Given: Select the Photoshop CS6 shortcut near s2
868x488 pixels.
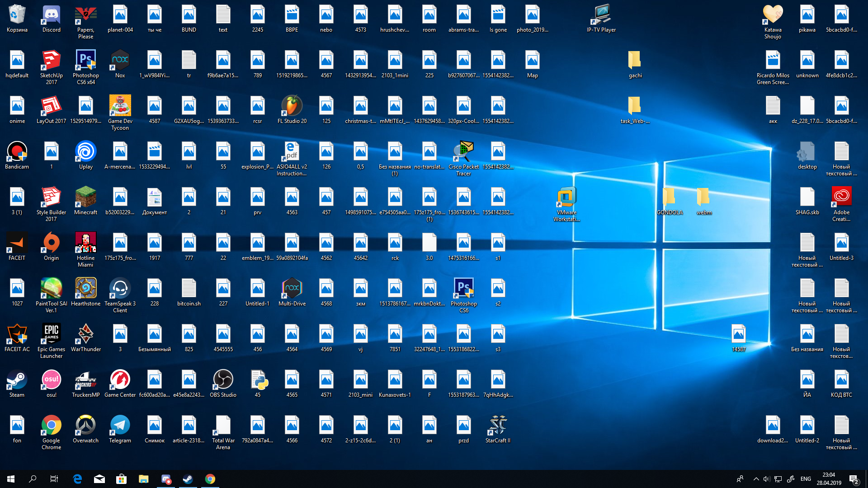Looking at the screenshot, I should click(x=464, y=296).
